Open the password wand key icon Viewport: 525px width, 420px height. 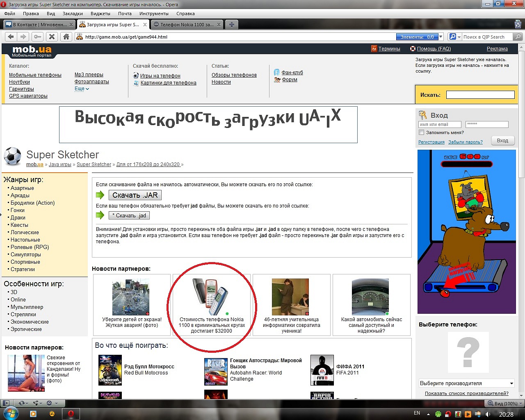coord(37,37)
